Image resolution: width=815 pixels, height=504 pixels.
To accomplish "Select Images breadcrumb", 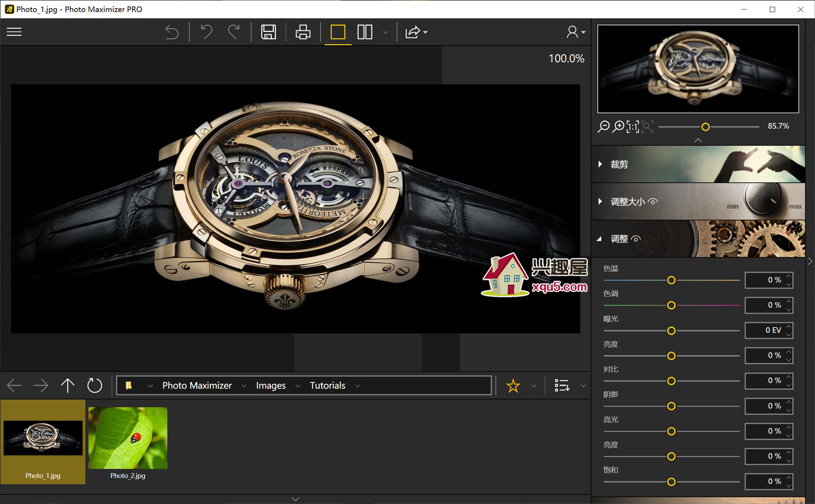I will pyautogui.click(x=271, y=386).
